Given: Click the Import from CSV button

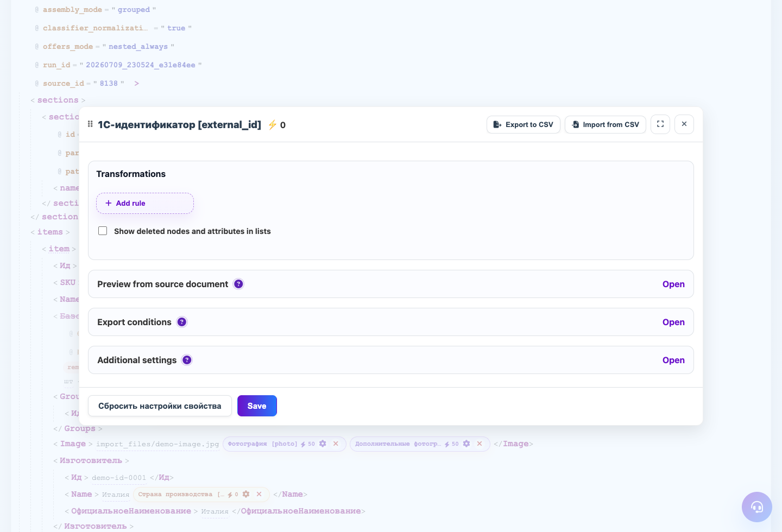Looking at the screenshot, I should pyautogui.click(x=606, y=124).
